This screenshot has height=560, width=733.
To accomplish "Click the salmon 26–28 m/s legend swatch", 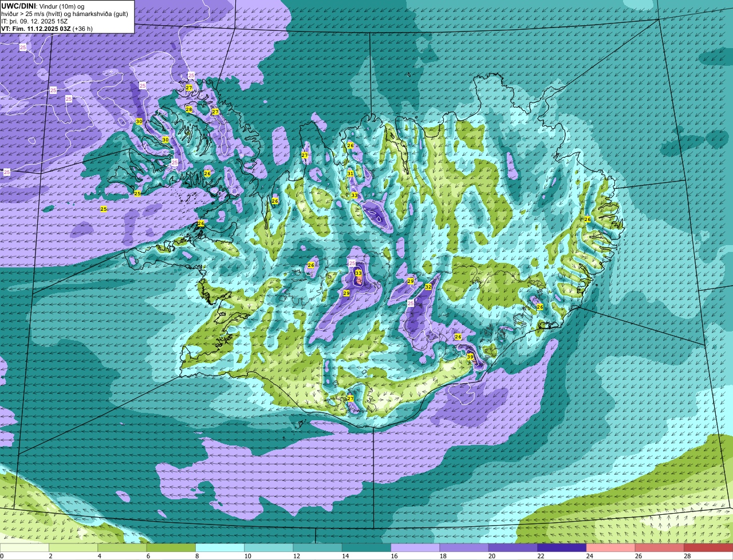I will click(x=659, y=547).
